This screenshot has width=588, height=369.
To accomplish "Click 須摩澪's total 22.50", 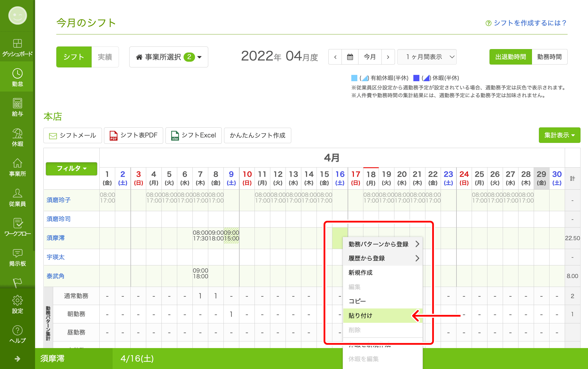I will click(x=572, y=238).
